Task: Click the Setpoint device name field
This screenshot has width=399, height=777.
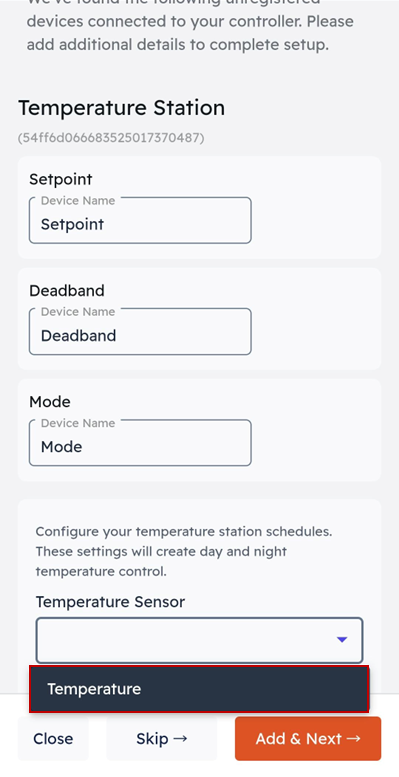Action: tap(140, 221)
